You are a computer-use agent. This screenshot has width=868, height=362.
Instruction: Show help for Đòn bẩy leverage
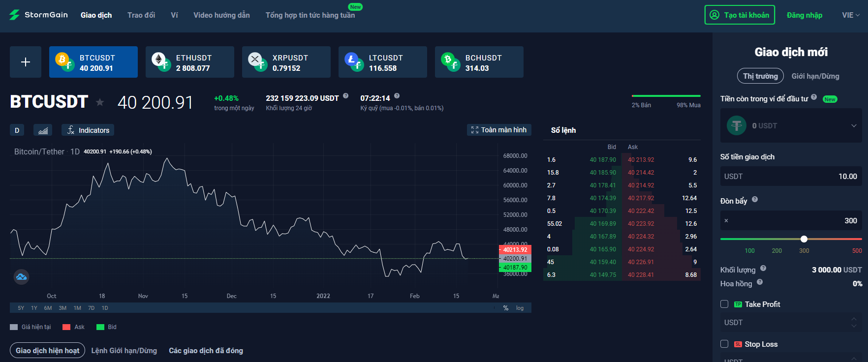point(755,199)
